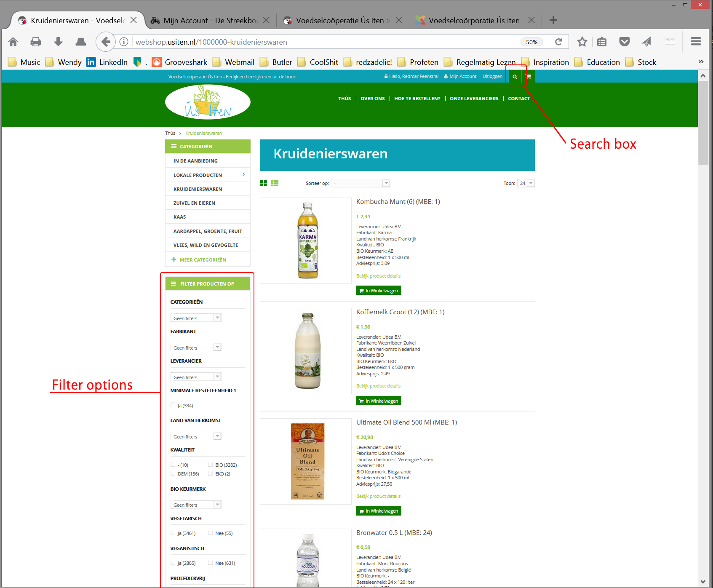The image size is (713, 588).
Task: Click the Pocket save icon
Action: pyautogui.click(x=625, y=42)
